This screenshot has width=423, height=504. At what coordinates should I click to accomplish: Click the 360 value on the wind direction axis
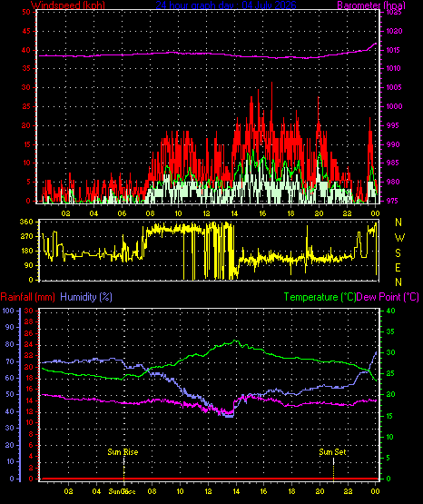(26, 222)
